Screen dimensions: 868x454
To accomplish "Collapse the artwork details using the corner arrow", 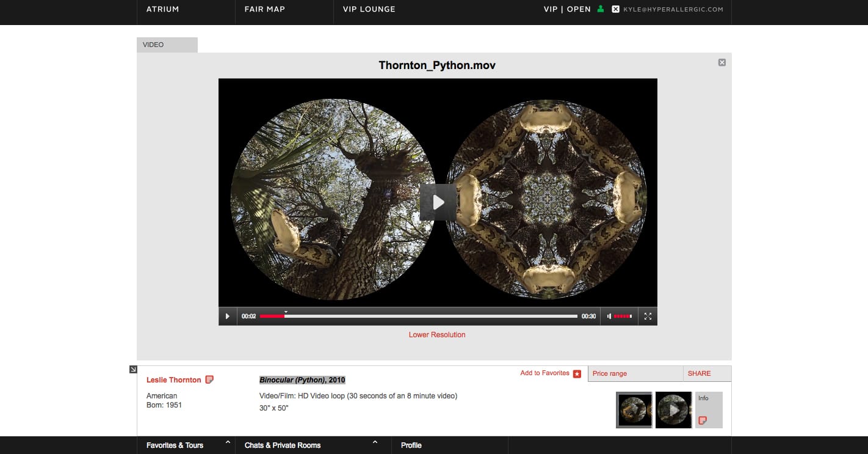I will pyautogui.click(x=133, y=369).
